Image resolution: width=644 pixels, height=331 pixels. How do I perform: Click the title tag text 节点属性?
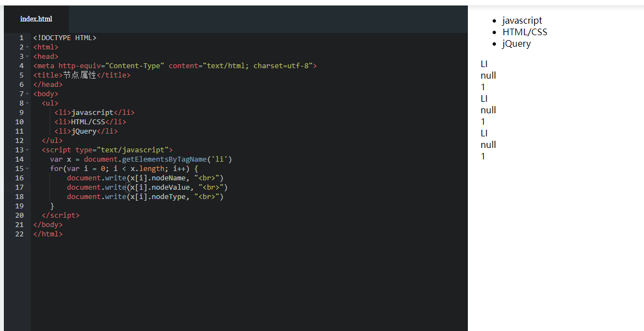[80, 75]
